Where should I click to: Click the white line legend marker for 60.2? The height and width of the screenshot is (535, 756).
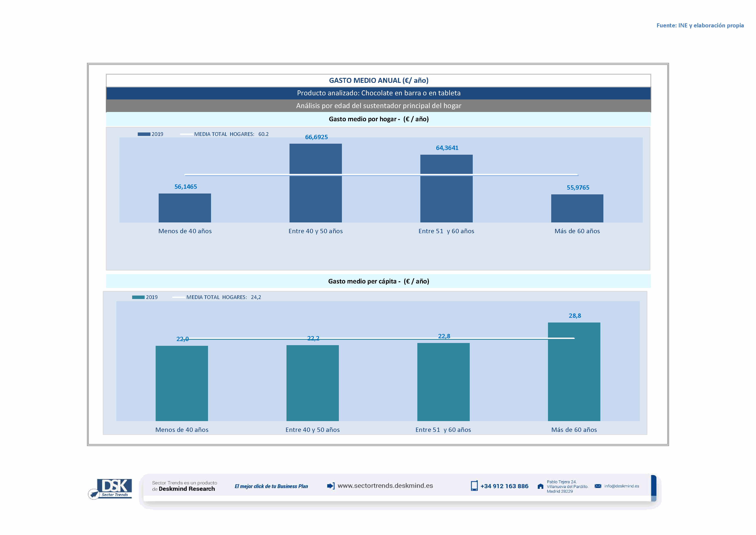point(186,134)
